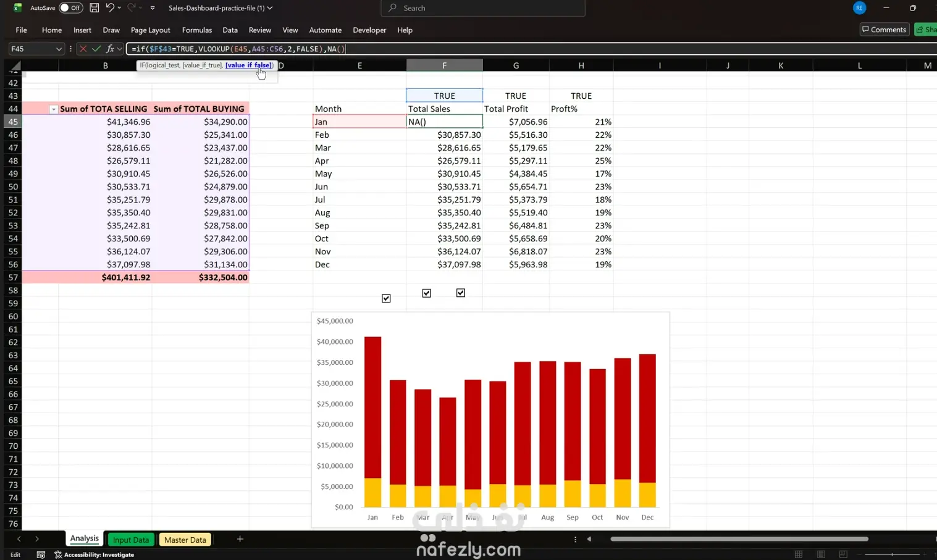Expand the Sales-Dashboard-practice-file title dropdown
This screenshot has height=560, width=937.
pos(270,8)
